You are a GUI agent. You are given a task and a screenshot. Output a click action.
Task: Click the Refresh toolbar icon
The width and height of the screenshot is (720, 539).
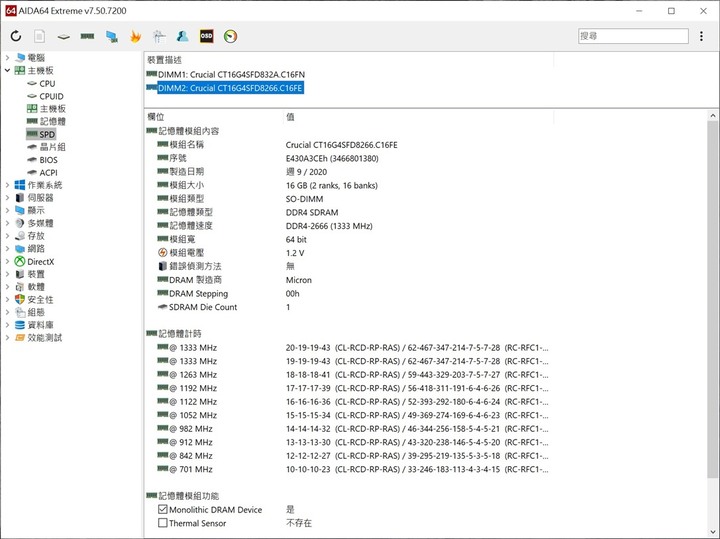(16, 36)
